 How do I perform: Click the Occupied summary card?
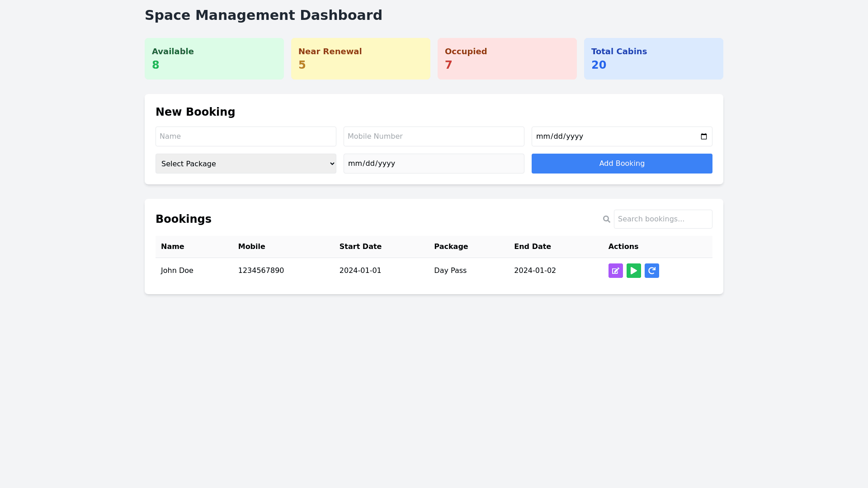507,59
